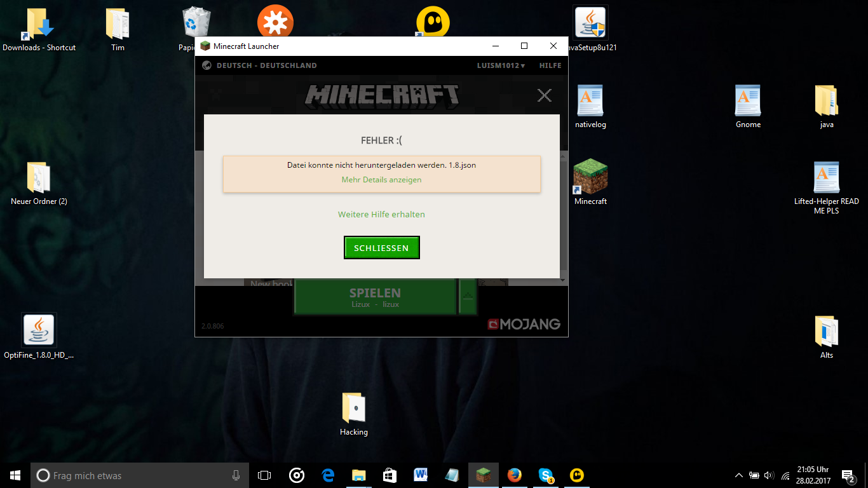The image size is (868, 488).
Task: Open the Weitere Hilfe erhalten link
Action: click(381, 214)
